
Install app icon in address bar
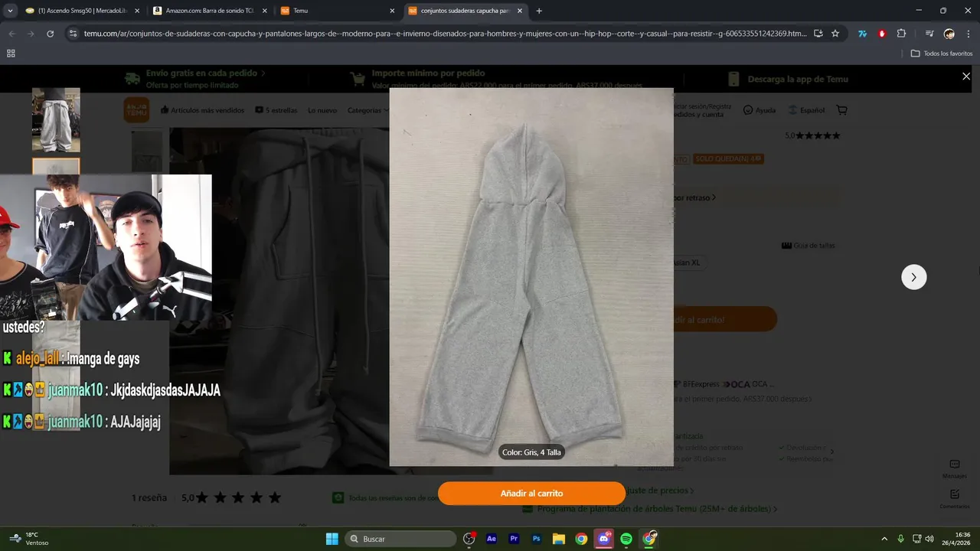pos(818,34)
